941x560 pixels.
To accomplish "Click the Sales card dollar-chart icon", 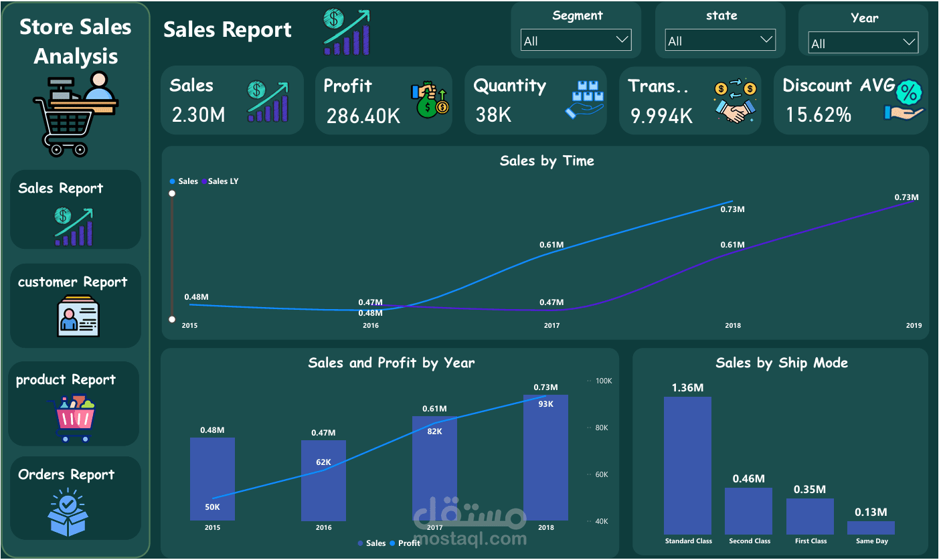I will (x=268, y=102).
